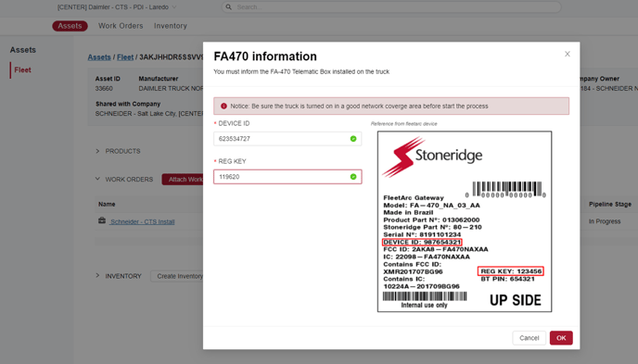The image size is (638, 364).
Task: Focus the top Search field
Action: [x=391, y=6]
